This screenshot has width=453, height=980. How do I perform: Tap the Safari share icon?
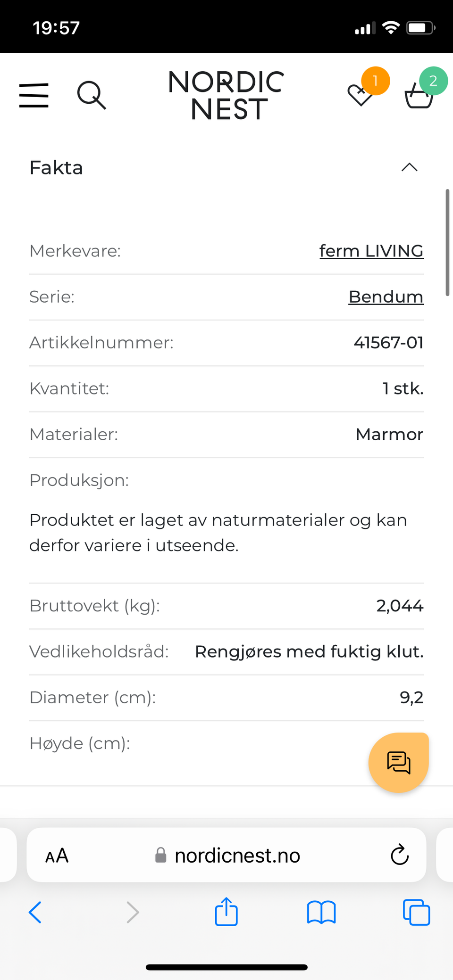[226, 912]
